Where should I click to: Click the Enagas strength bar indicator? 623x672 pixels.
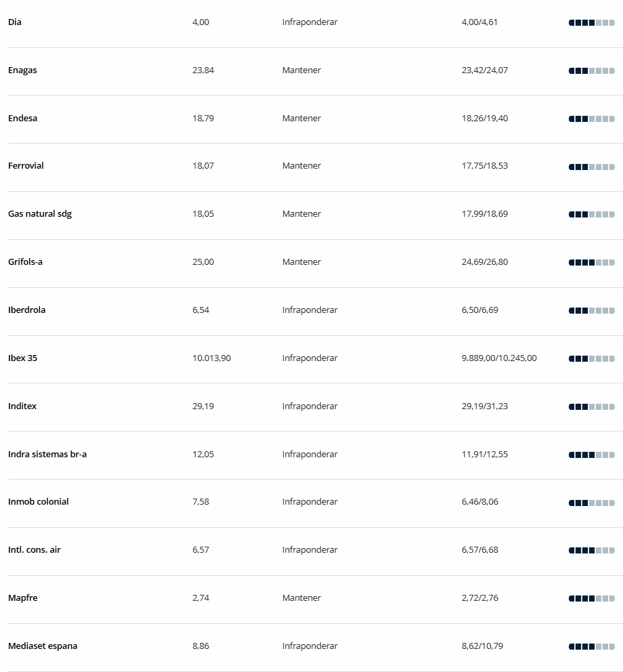[x=592, y=70]
